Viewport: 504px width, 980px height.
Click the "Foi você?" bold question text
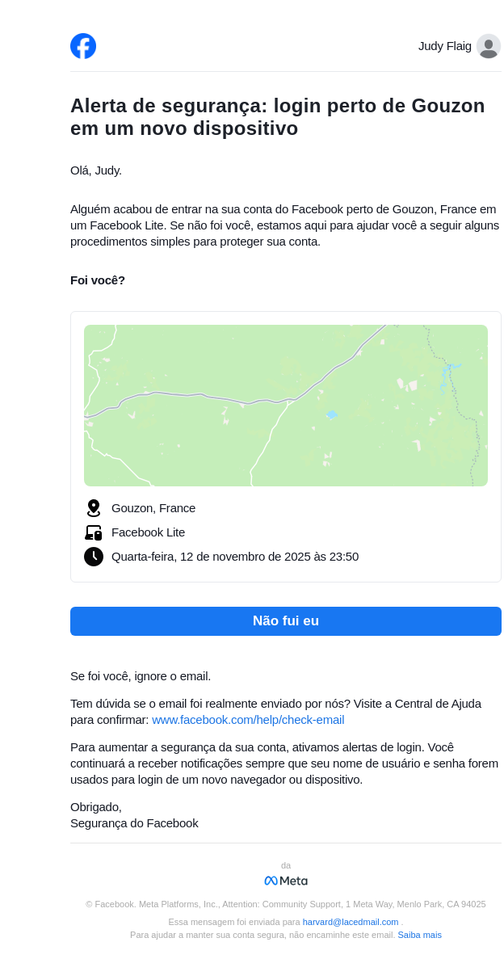98,280
